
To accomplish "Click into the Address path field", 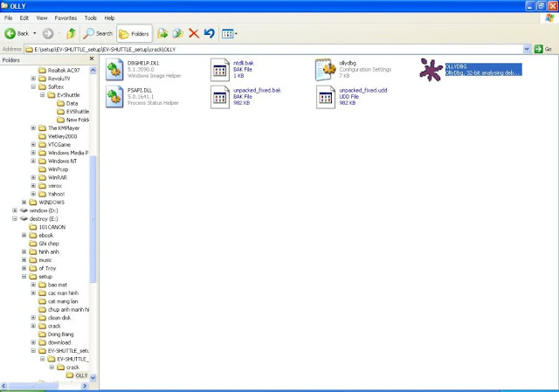I will tap(273, 49).
